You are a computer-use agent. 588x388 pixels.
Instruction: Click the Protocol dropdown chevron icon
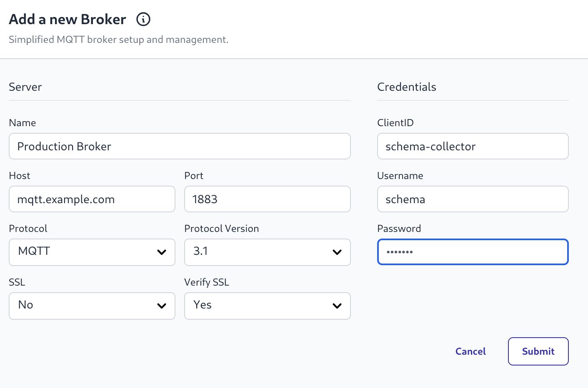coord(162,252)
